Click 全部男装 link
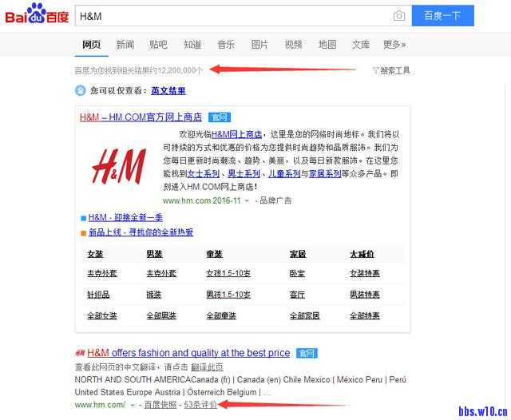 161,315
